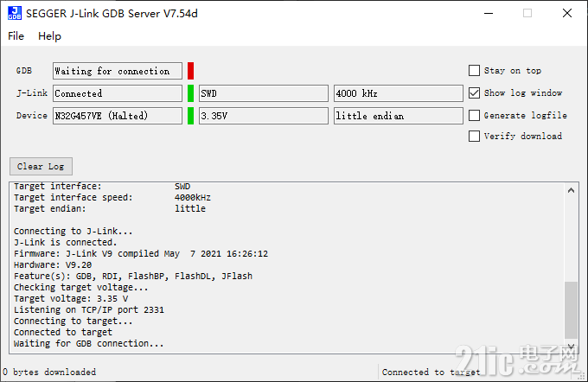Click the J-Link GDB application icon in title bar

pyautogui.click(x=15, y=13)
